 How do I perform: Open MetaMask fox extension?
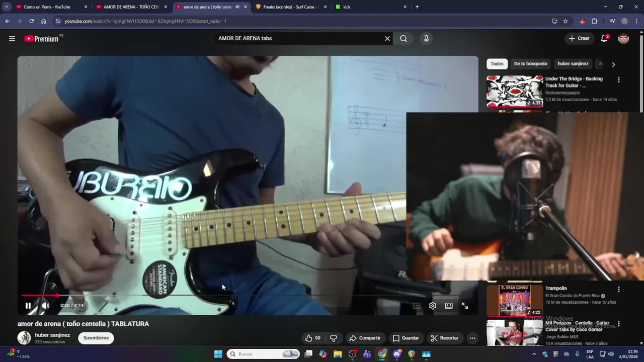pos(582,21)
